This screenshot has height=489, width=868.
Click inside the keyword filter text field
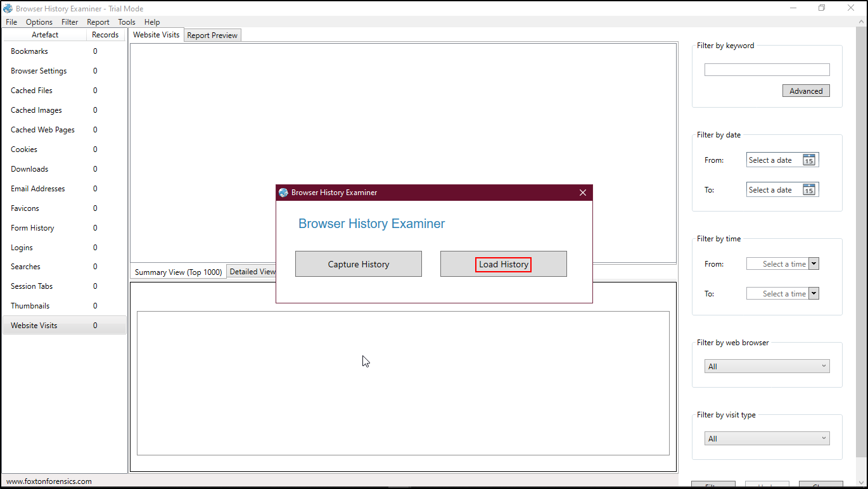767,70
